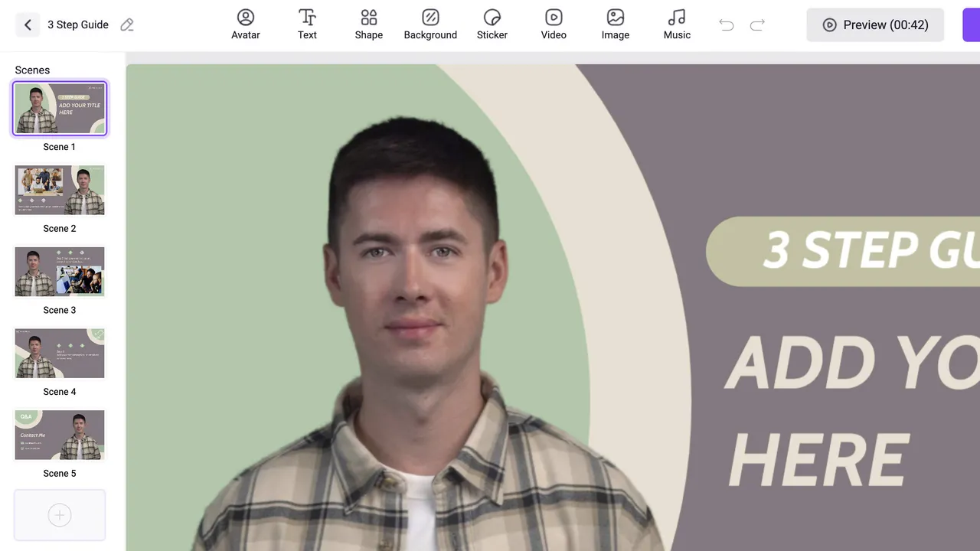Open the Sticker panel
Screen dimensions: 980x551
492,24
